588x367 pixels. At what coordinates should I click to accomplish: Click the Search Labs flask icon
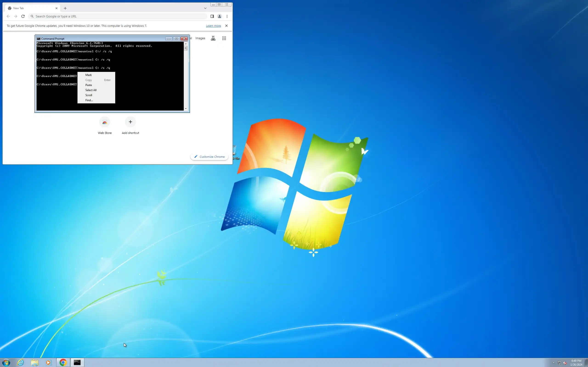coord(213,38)
